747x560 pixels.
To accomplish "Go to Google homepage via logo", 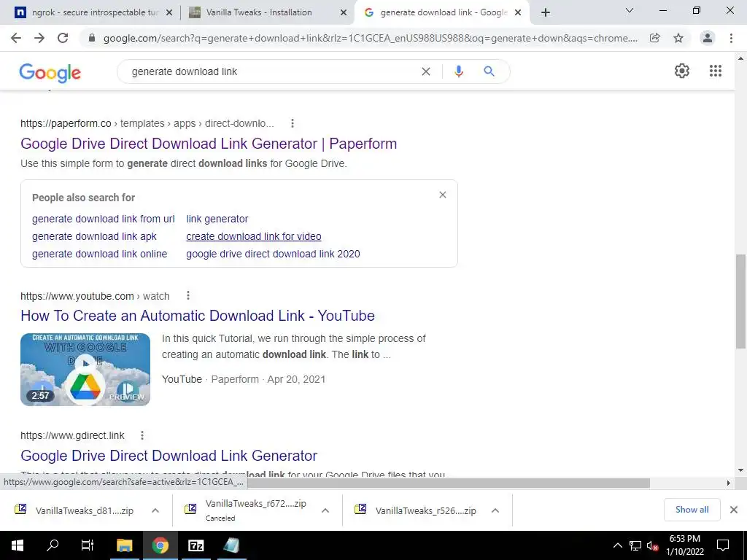I will coord(50,72).
